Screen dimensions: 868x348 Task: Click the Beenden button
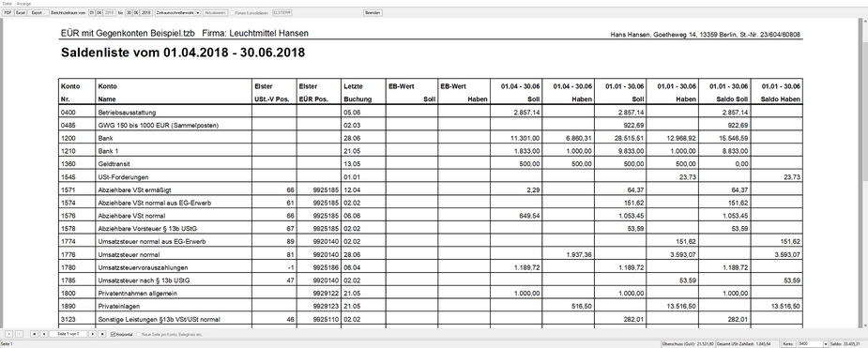tap(373, 12)
